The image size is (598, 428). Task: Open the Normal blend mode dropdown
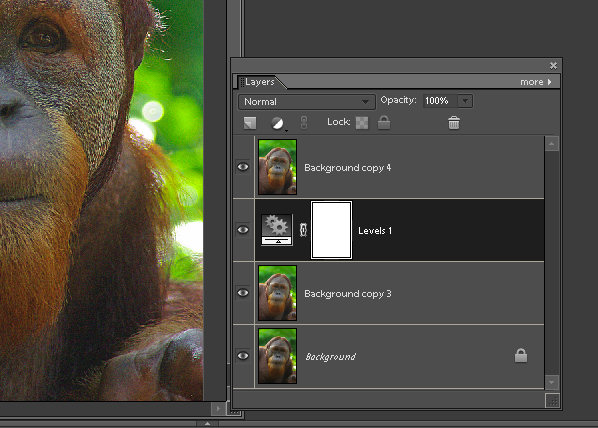pyautogui.click(x=307, y=102)
